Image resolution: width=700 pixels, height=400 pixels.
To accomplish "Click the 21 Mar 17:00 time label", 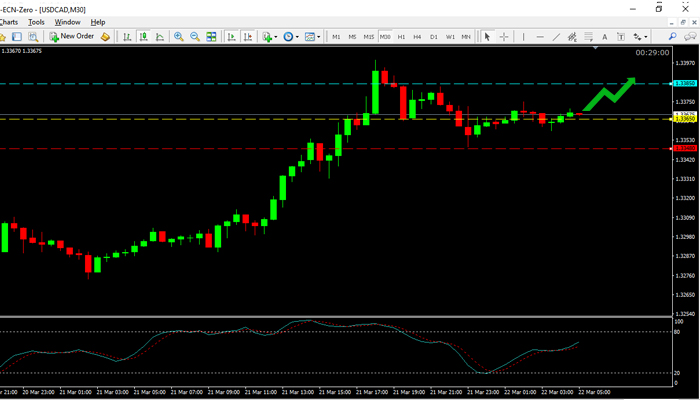I will point(374,392).
